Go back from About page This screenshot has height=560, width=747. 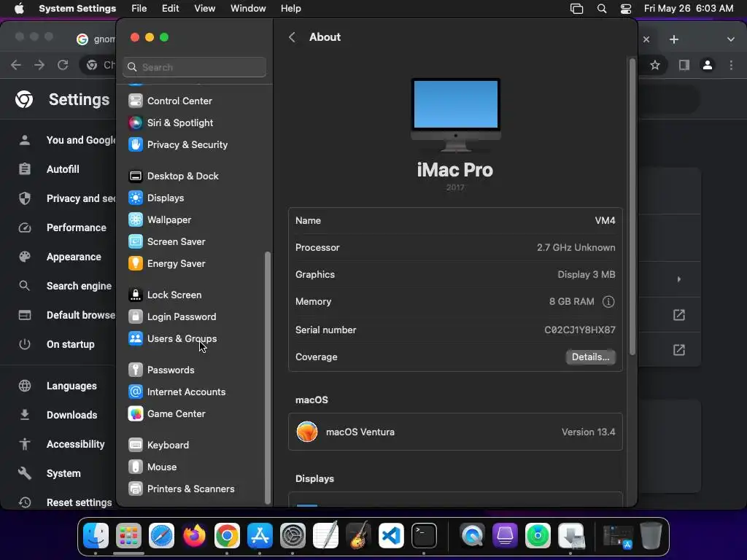pos(292,37)
